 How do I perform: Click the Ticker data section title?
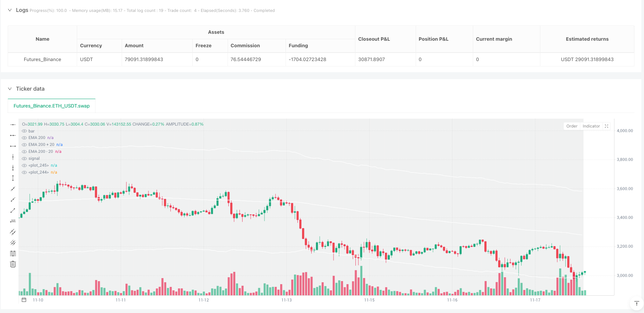(x=30, y=89)
